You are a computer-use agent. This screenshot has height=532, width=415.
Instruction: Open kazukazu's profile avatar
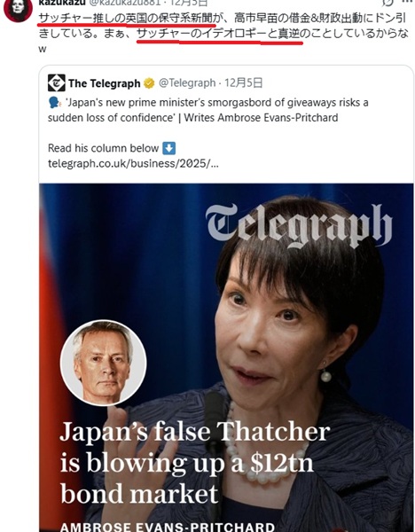(18, 10)
